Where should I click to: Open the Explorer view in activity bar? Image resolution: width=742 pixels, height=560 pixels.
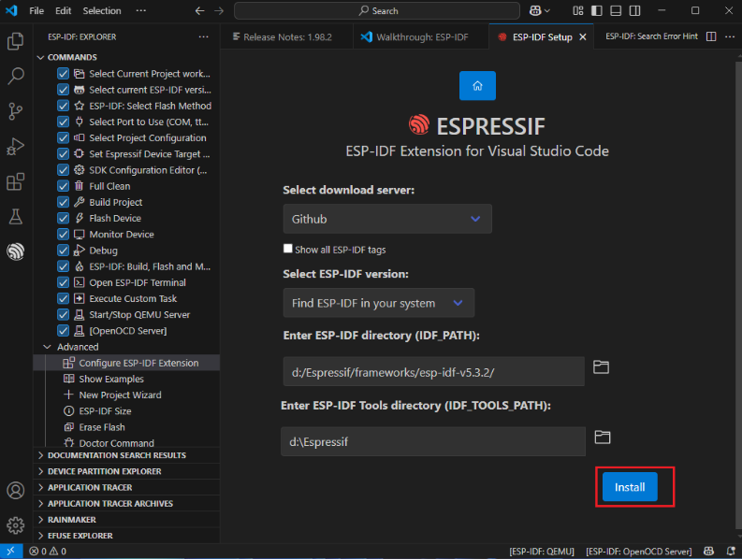[x=16, y=41]
